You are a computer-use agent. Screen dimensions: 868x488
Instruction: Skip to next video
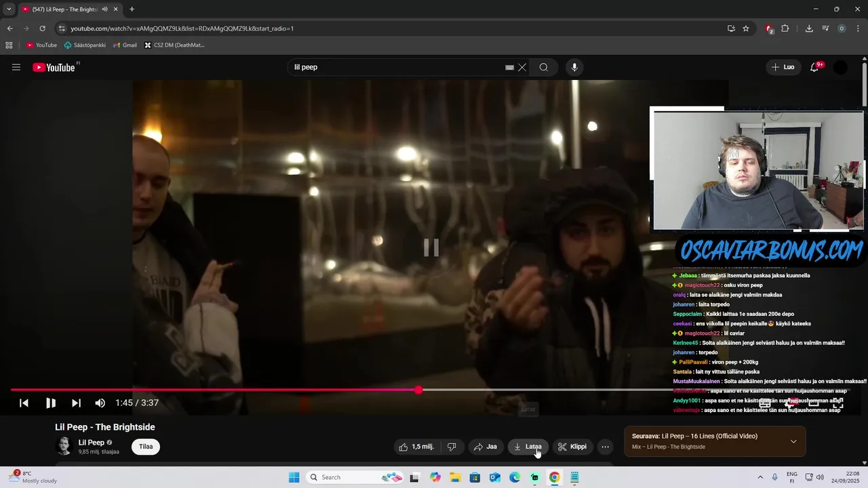click(x=76, y=403)
